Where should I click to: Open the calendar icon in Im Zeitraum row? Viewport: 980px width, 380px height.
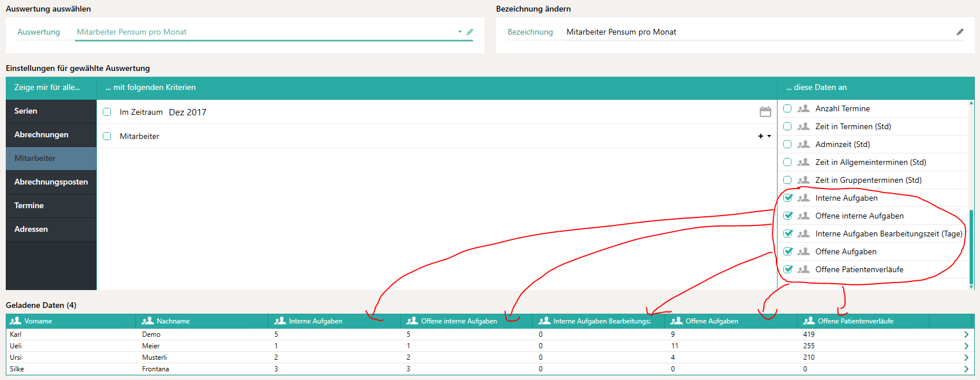point(765,112)
